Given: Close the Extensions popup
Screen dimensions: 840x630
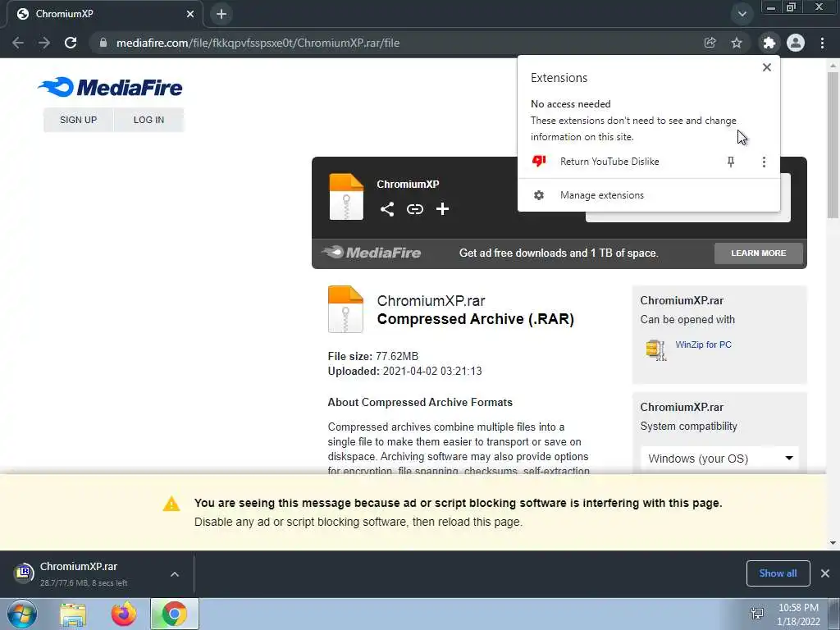Looking at the screenshot, I should point(767,67).
